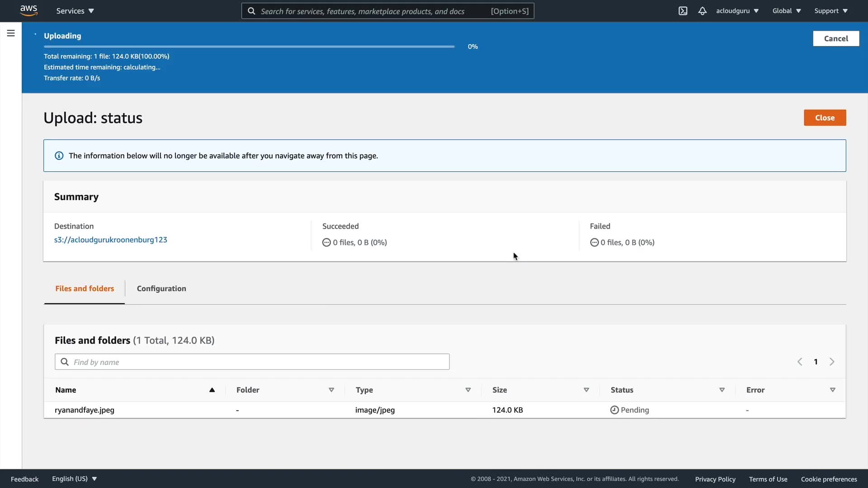Viewport: 868px width, 488px height.
Task: Open the AWS home logo
Action: click(28, 10)
